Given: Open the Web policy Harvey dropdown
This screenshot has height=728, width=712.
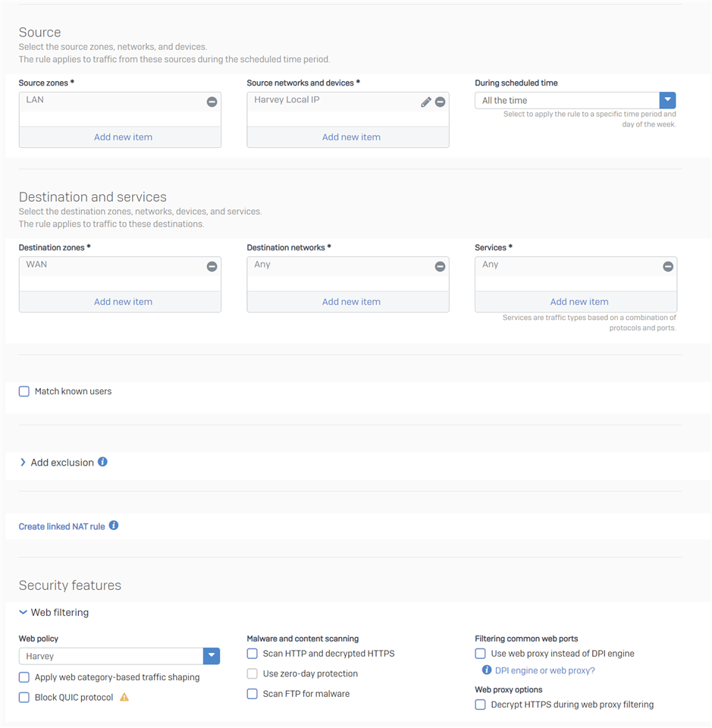Looking at the screenshot, I should tap(119, 656).
